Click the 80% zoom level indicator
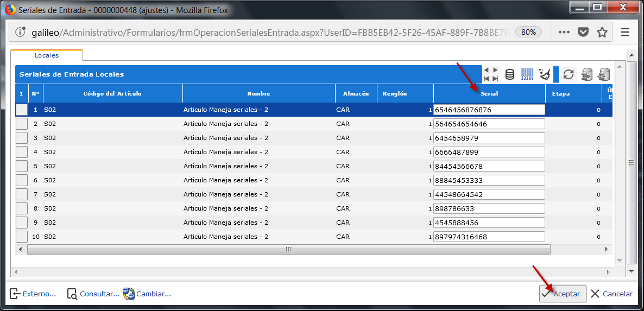This screenshot has width=644, height=311. click(x=528, y=32)
